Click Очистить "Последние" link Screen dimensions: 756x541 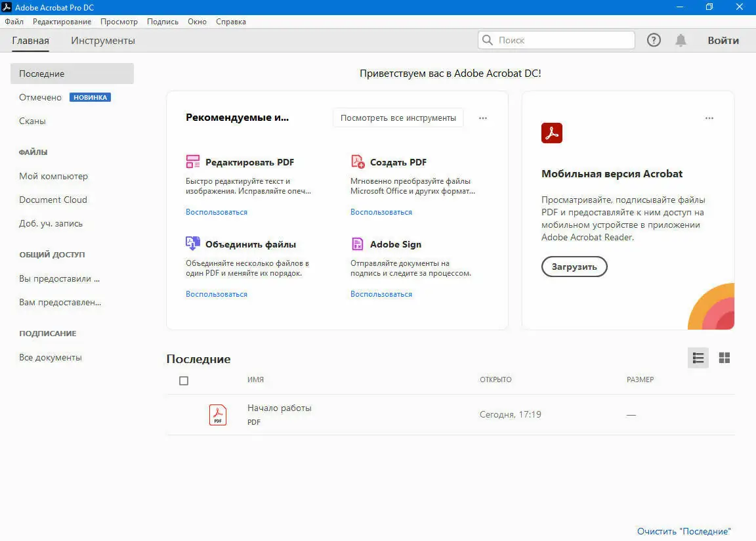click(684, 531)
